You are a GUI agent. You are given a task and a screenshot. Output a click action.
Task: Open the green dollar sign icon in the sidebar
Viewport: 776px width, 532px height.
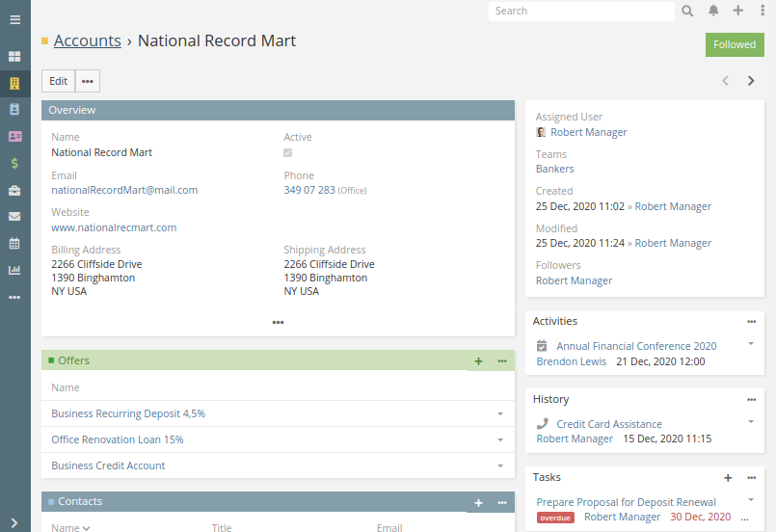coord(14,163)
